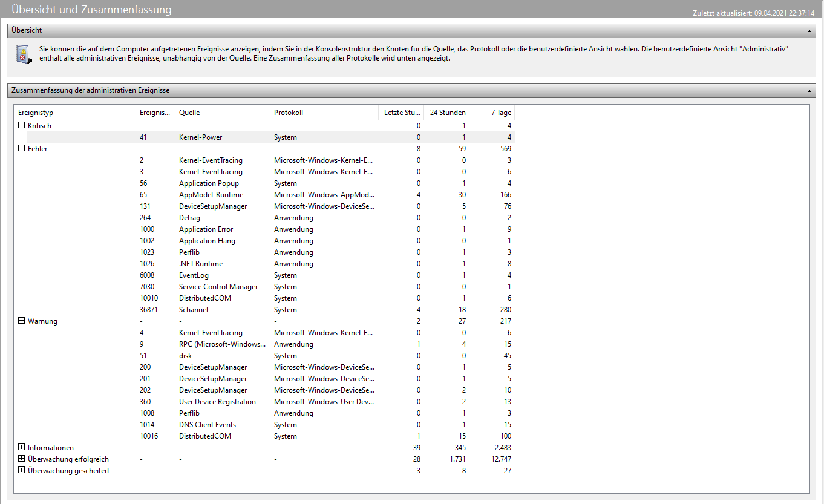This screenshot has height=504, width=824.
Task: Select the DistributedCOM event 10010 row
Action: (x=270, y=298)
